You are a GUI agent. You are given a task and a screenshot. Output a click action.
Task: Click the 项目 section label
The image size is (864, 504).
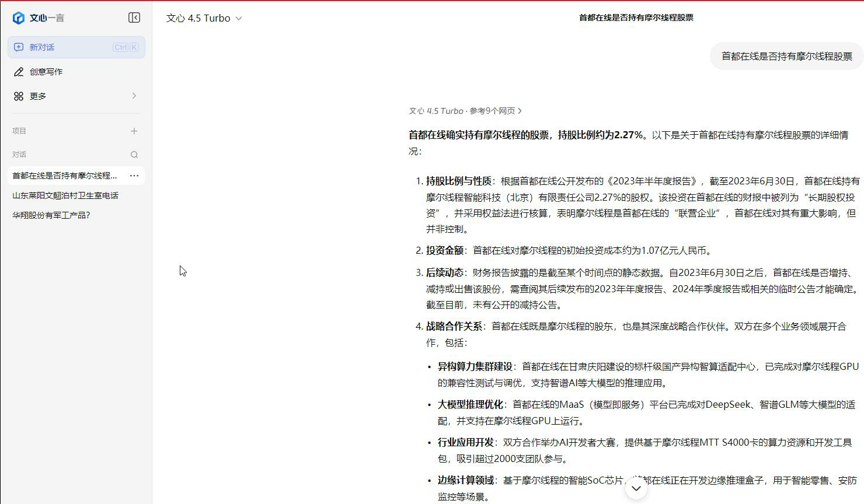[x=19, y=131]
